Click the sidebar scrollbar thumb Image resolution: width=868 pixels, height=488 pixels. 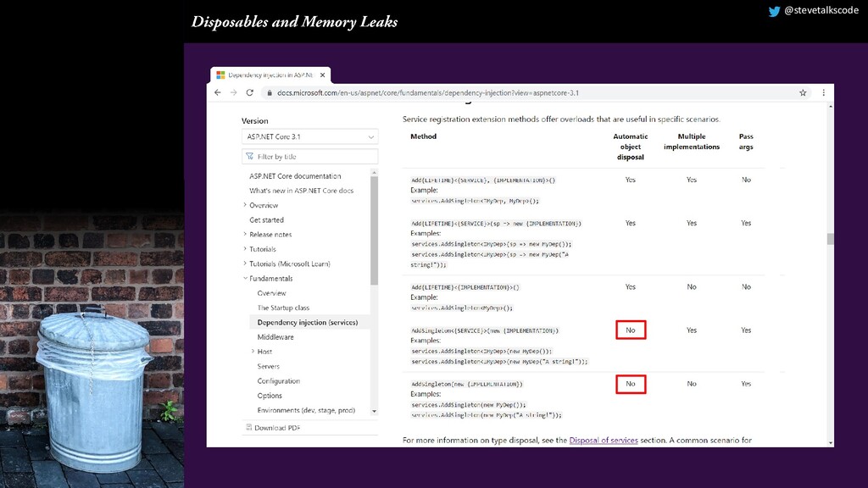[x=374, y=230]
